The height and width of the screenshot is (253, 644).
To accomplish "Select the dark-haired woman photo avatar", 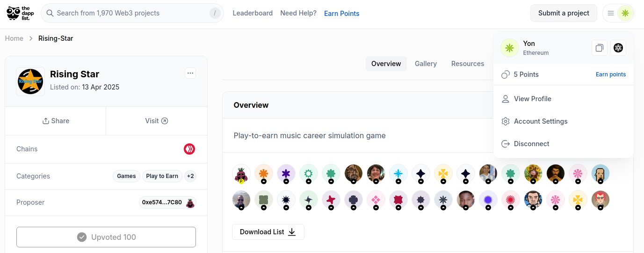I will (376, 174).
